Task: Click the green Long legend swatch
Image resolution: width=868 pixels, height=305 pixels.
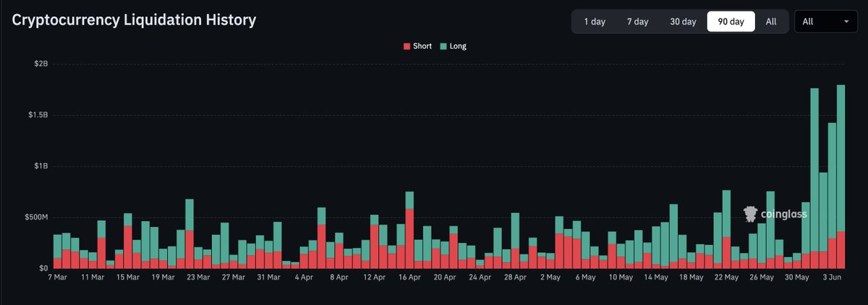Action: point(443,46)
